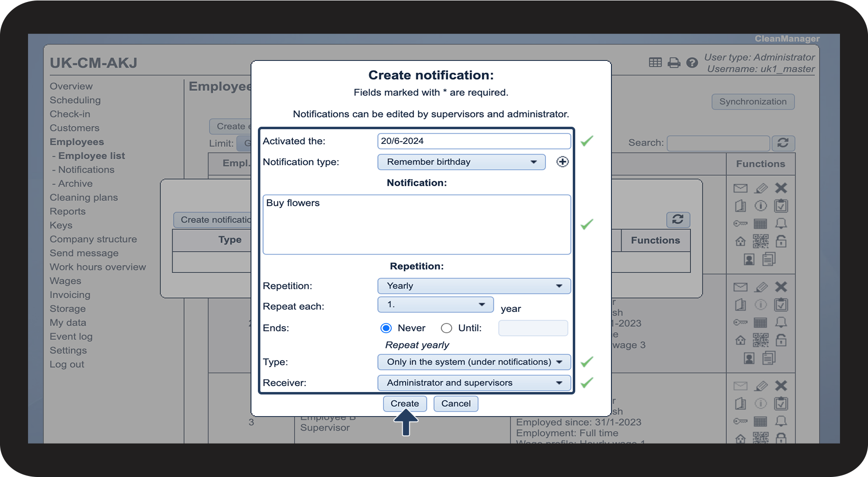Select the Until radio button for Ends
The image size is (868, 477).
coord(446,328)
